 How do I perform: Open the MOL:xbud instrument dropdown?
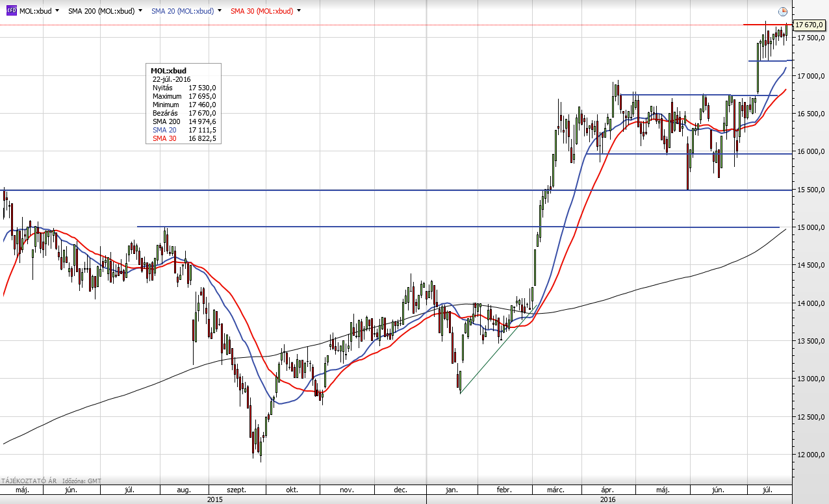57,11
